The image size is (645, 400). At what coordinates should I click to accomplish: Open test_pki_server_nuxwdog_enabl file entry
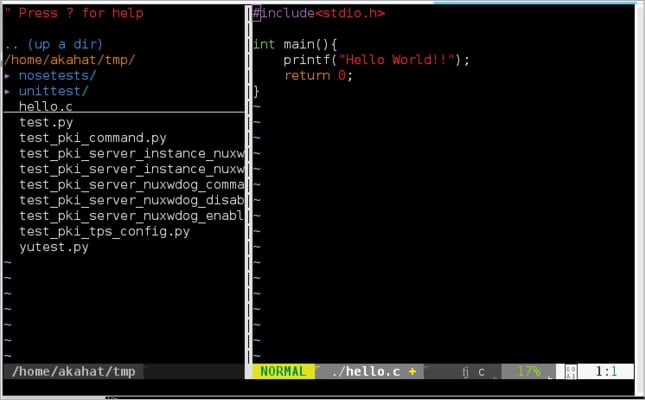(x=132, y=216)
